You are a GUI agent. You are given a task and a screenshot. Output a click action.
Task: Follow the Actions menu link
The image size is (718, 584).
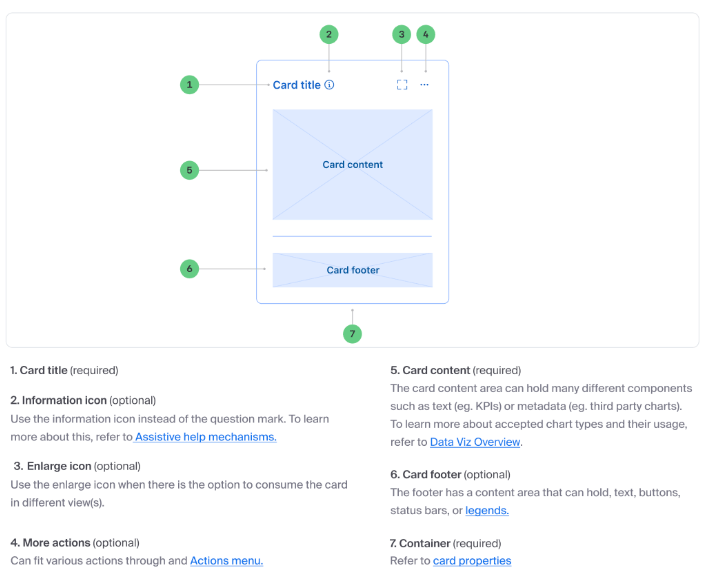(x=226, y=561)
